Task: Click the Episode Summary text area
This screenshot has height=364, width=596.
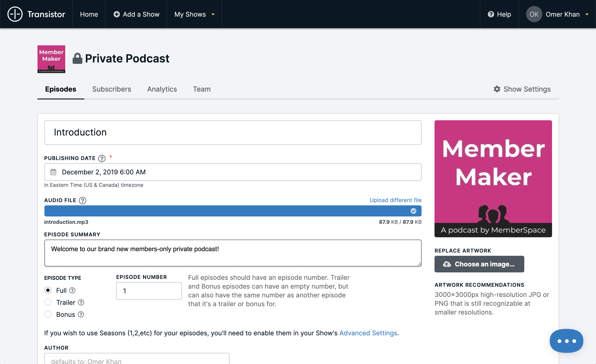Action: [x=233, y=253]
